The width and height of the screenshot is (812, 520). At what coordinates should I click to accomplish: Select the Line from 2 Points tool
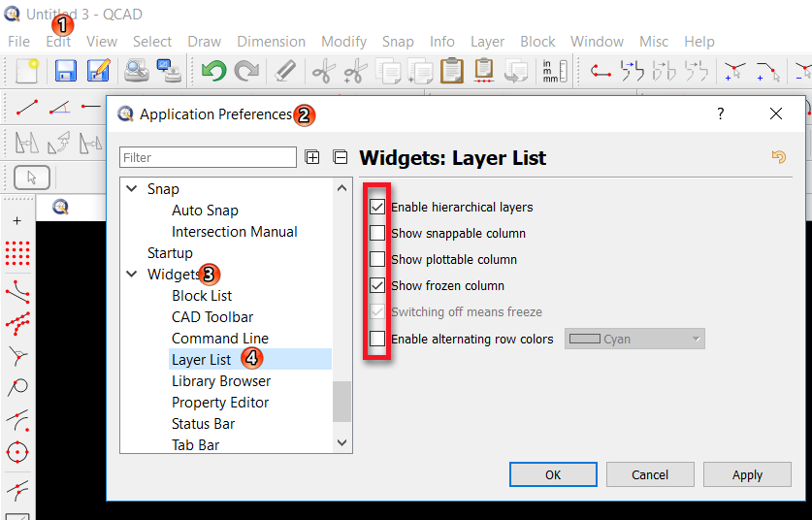[27, 108]
